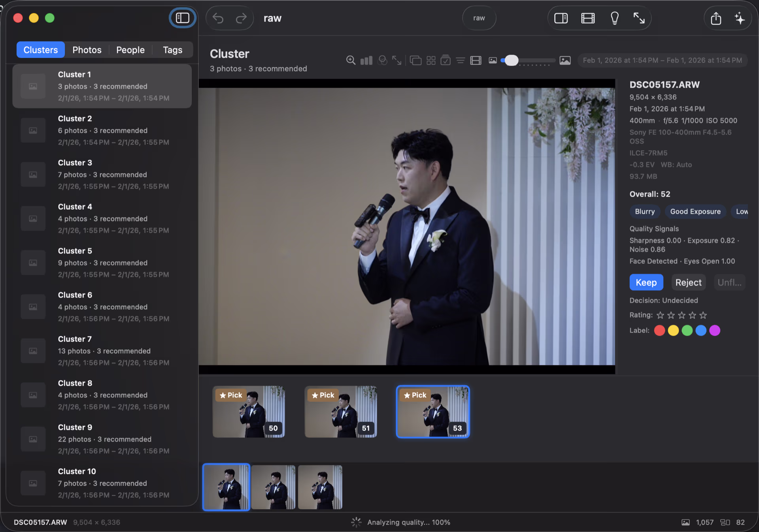Viewport: 759px width, 532px height.
Task: Switch to the Tags tab
Action: (172, 50)
